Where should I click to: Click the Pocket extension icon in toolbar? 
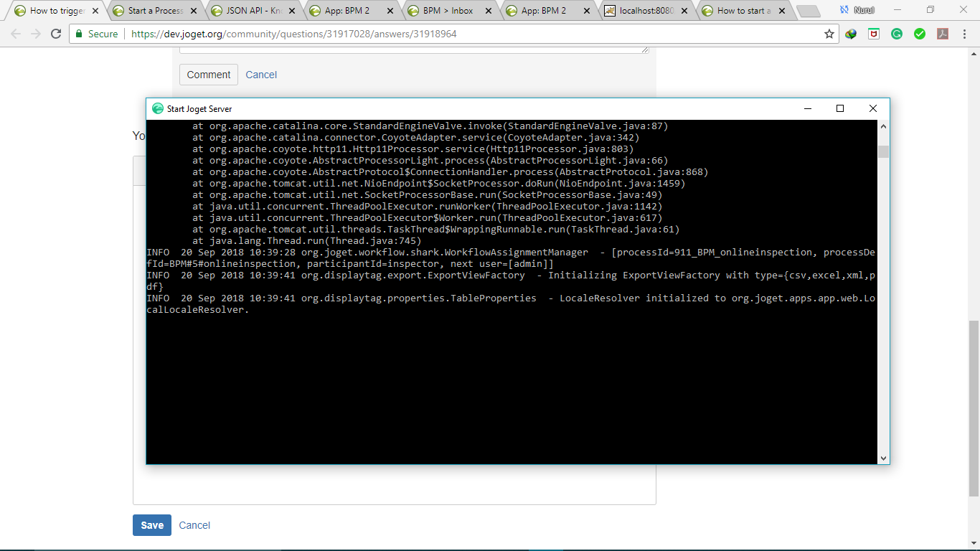click(874, 34)
